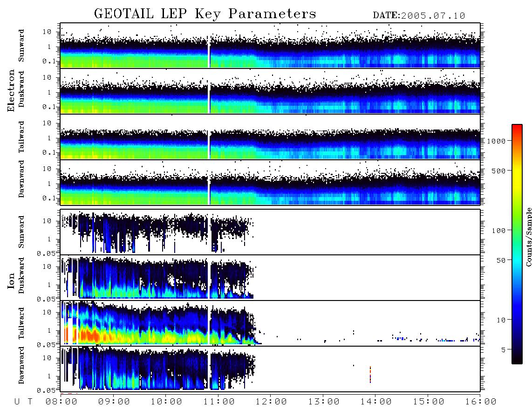This screenshot has width=532, height=410.
Task: Click the Ion 'Tailward' panel label
Action: (21, 323)
